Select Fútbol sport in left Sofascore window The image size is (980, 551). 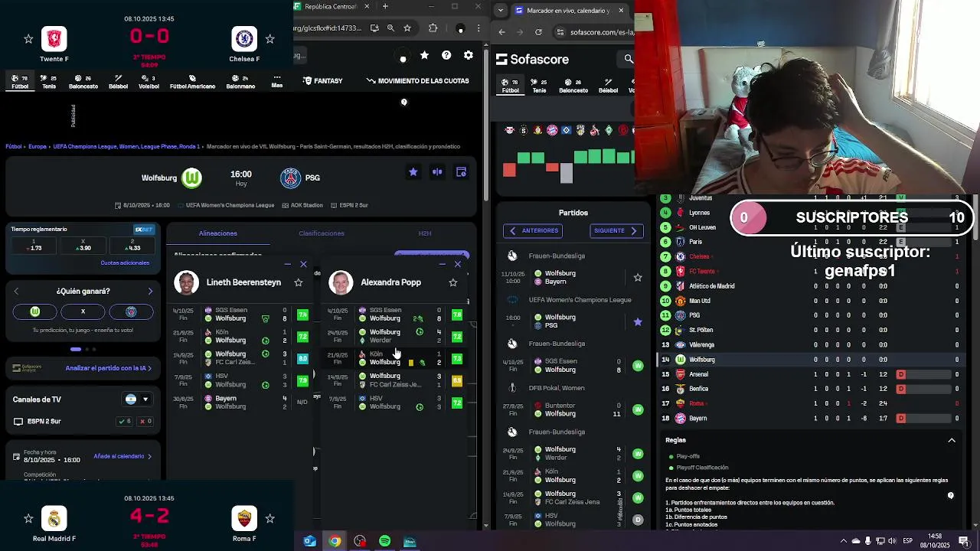[x=20, y=82]
